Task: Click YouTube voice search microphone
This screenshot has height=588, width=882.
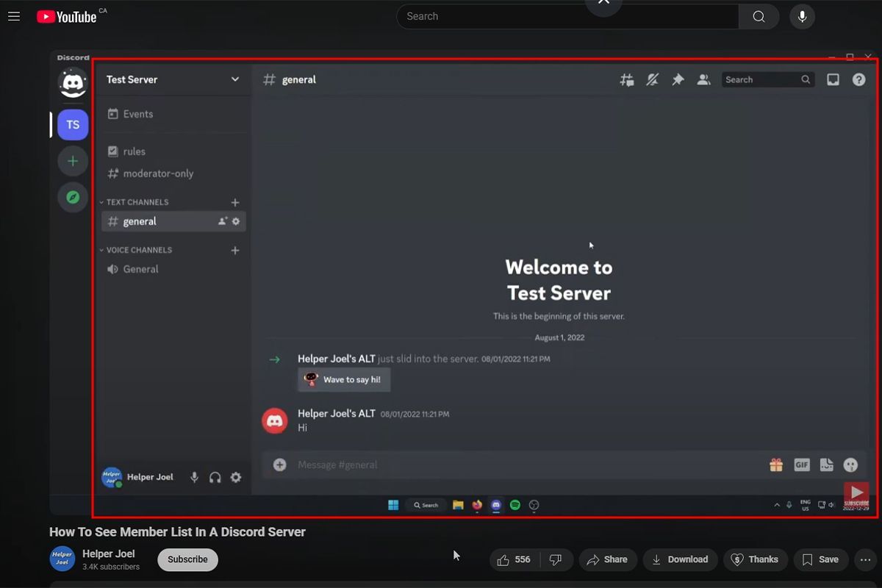Action: point(802,16)
